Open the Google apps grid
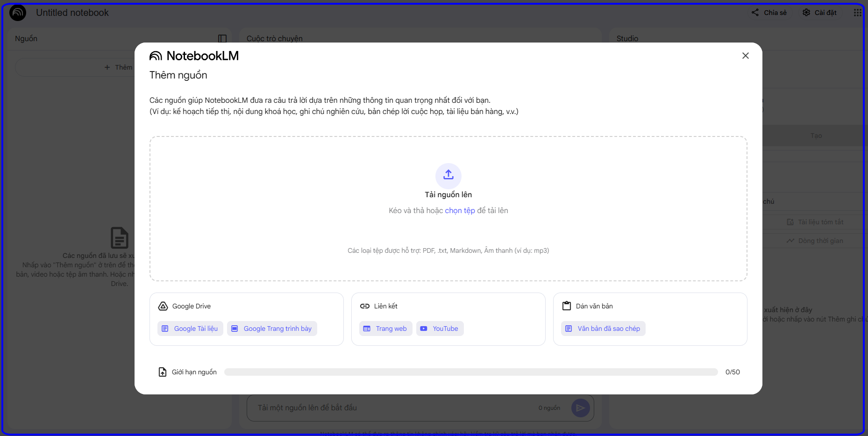The width and height of the screenshot is (868, 436). 857,13
